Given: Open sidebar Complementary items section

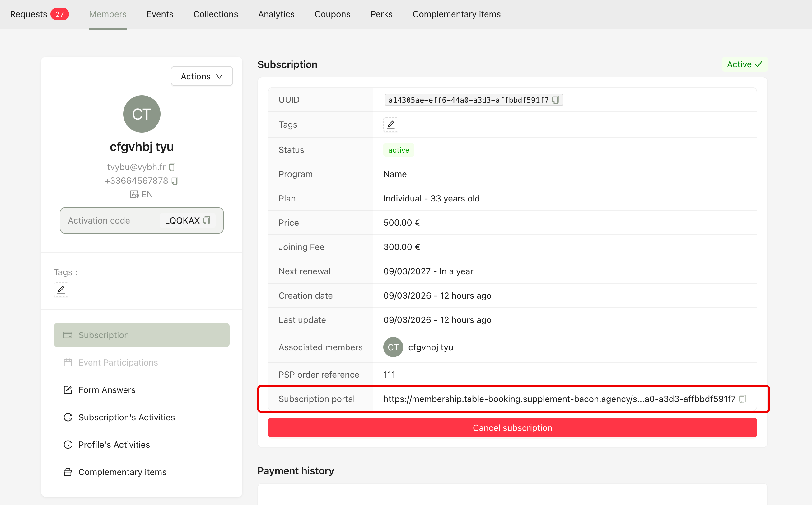Looking at the screenshot, I should click(122, 472).
